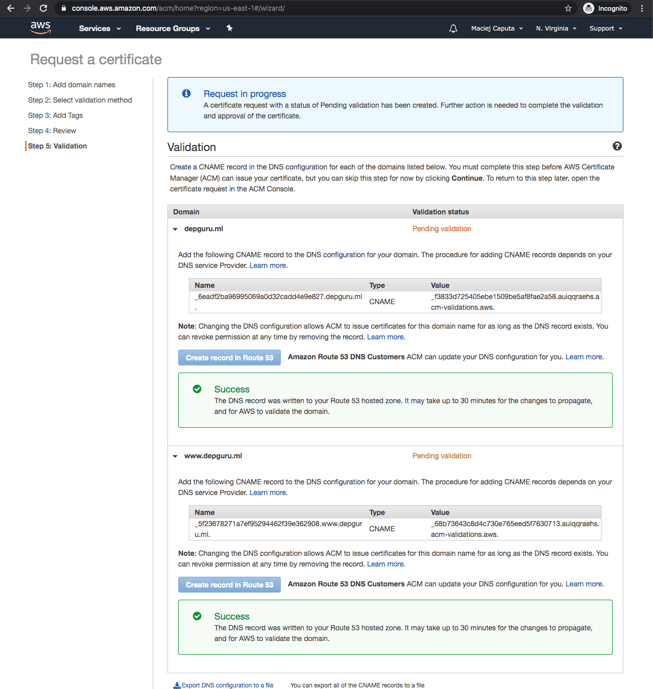Viewport: 653px width, 689px height.
Task: Collapse the www.depguru.ml domain section
Action: point(175,456)
